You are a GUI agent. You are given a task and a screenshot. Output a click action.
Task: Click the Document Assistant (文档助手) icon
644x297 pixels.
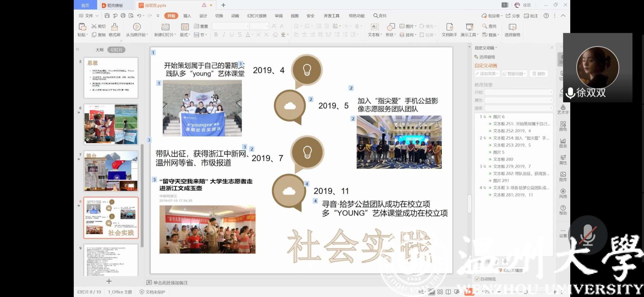coord(449,27)
